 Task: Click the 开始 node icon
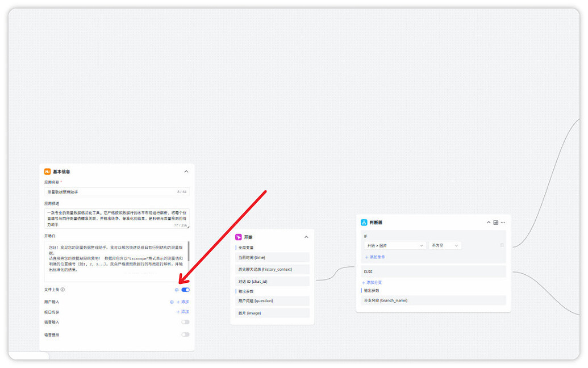click(239, 237)
